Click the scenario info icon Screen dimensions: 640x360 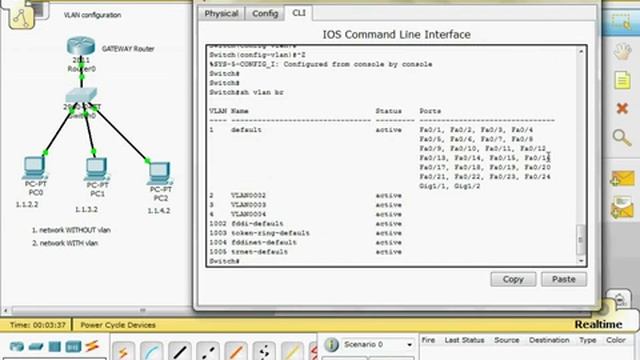331,345
